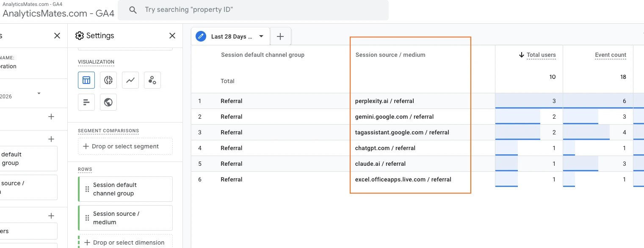Select the Session default channel group row chip
Viewport: 644px width, 248px height.
coord(125,189)
